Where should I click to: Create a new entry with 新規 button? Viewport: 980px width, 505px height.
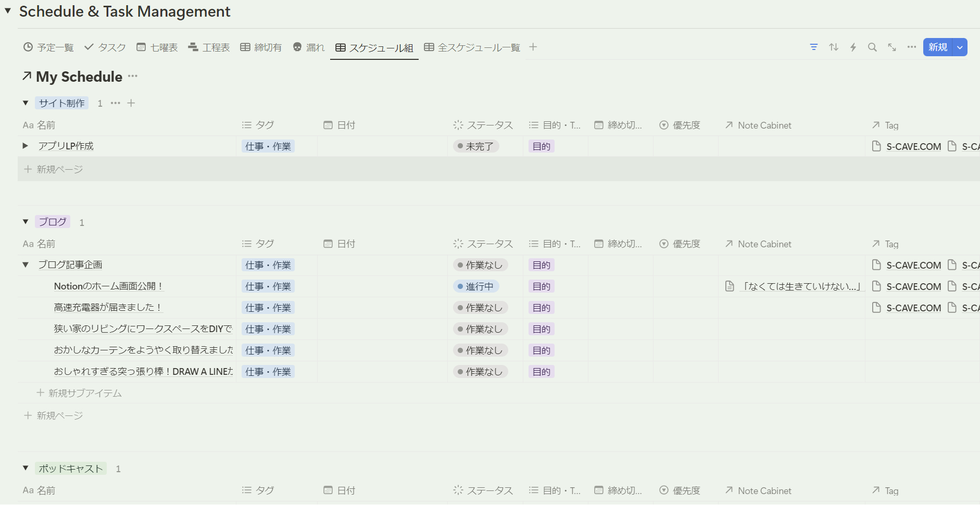[938, 47]
